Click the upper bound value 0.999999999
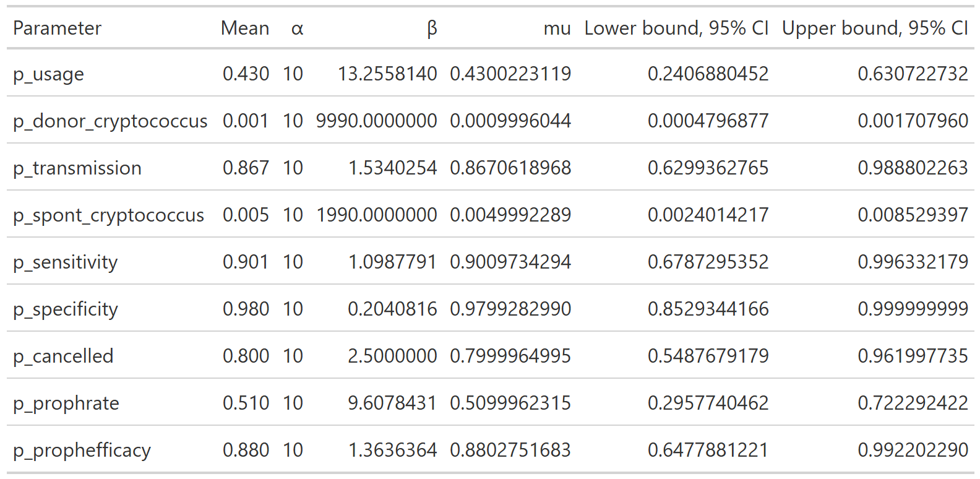Image resolution: width=980 pixels, height=479 pixels. pos(913,309)
